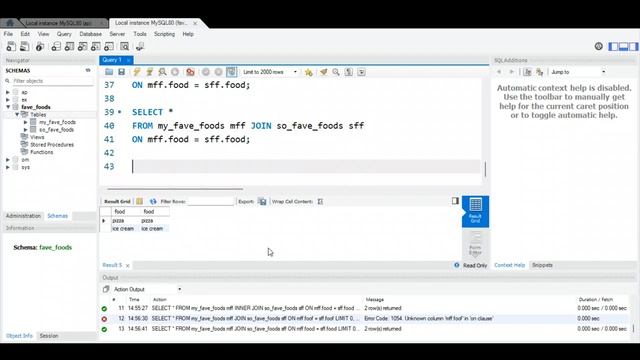Viewport: 640px width, 360px height.
Task: Run EXPLAIN on statement under cursor
Action: (x=162, y=72)
